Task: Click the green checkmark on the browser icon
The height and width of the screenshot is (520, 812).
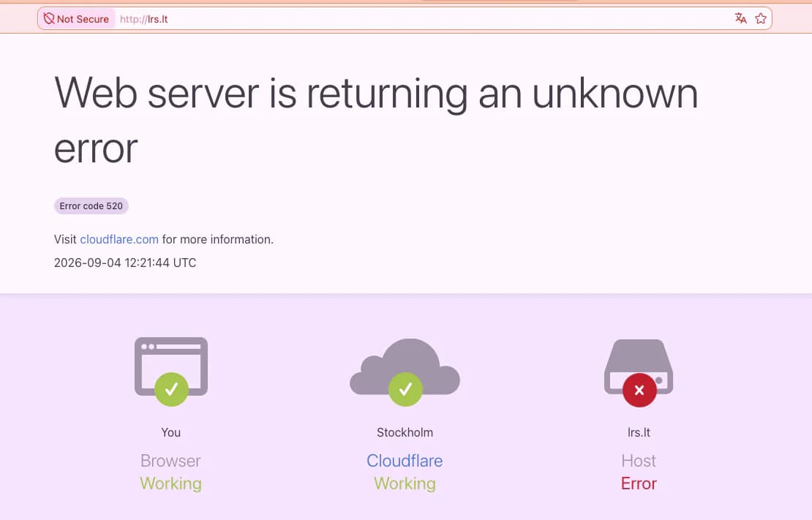Action: (171, 389)
